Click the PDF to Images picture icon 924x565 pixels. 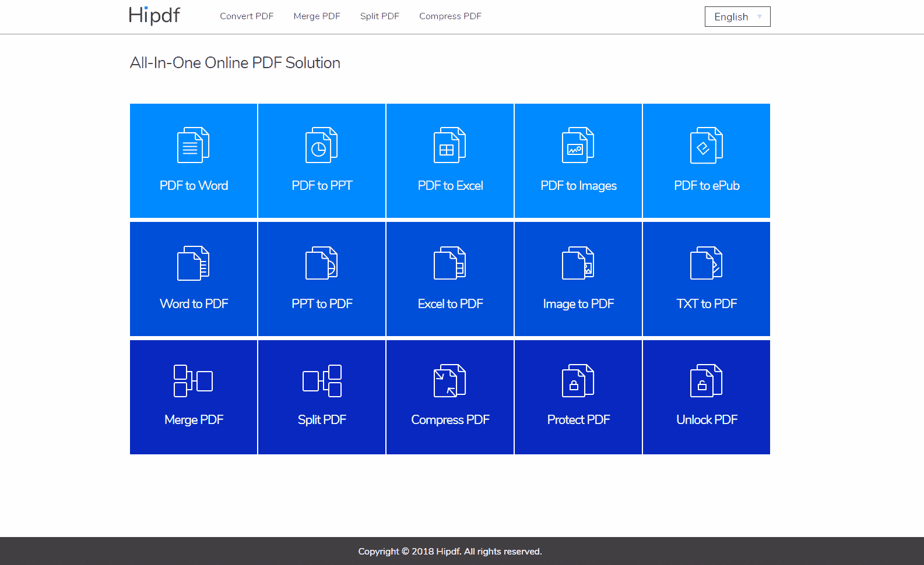coord(578,145)
